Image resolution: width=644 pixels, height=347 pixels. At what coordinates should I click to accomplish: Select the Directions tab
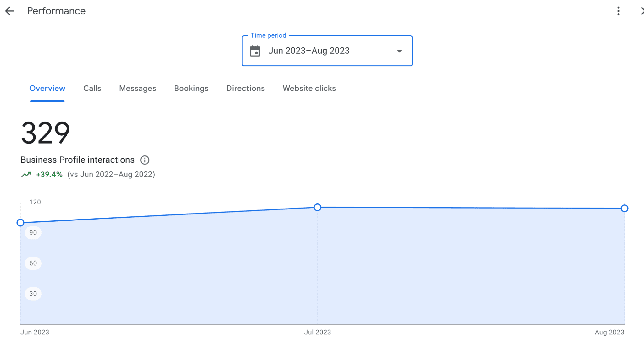(x=245, y=89)
